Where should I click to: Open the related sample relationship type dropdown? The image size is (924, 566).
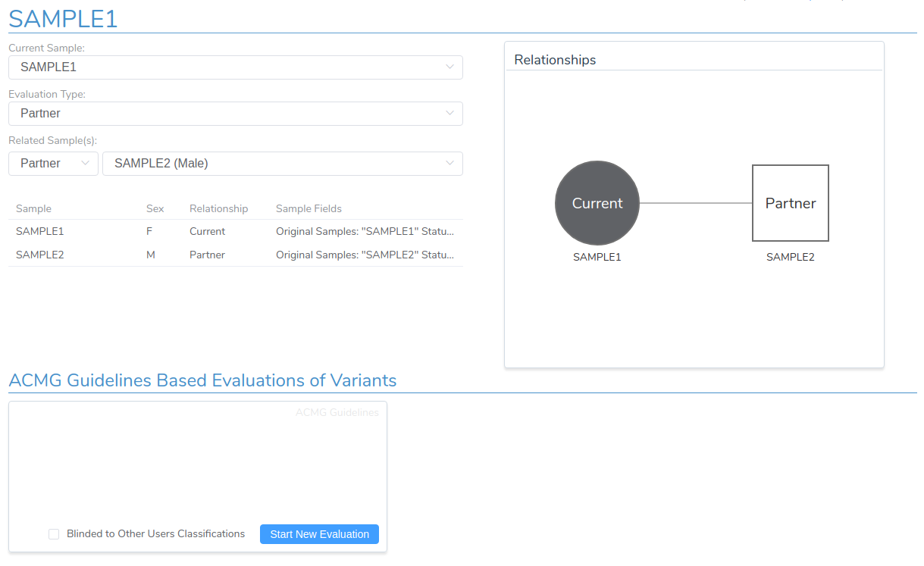[x=53, y=164]
